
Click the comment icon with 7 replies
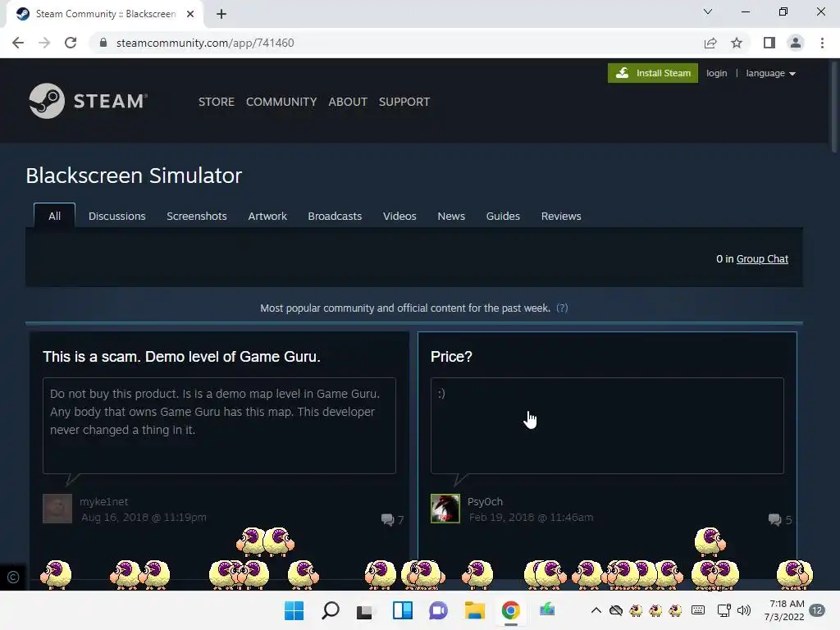click(x=387, y=519)
